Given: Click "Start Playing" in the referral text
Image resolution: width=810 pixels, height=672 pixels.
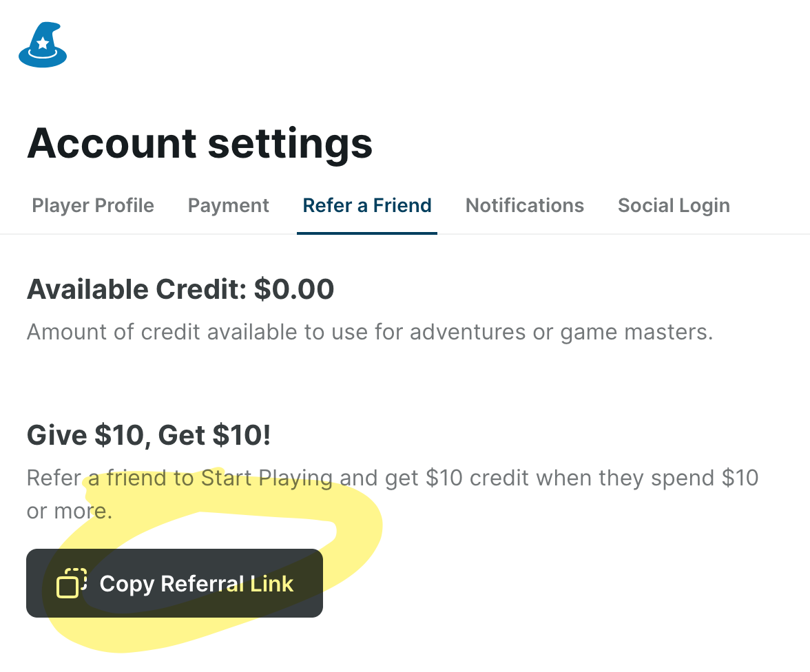Looking at the screenshot, I should point(267,478).
